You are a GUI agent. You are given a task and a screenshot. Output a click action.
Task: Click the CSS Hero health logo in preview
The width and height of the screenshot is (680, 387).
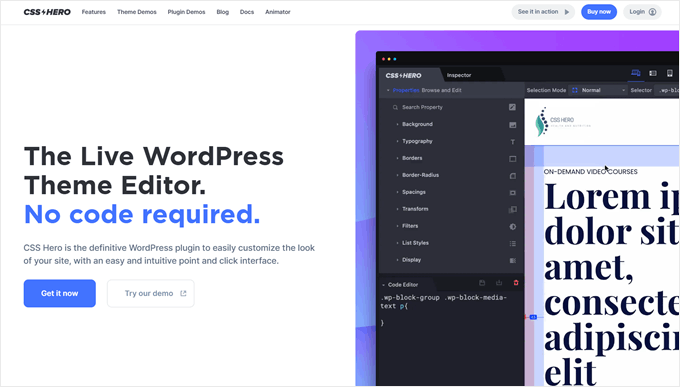tap(562, 121)
